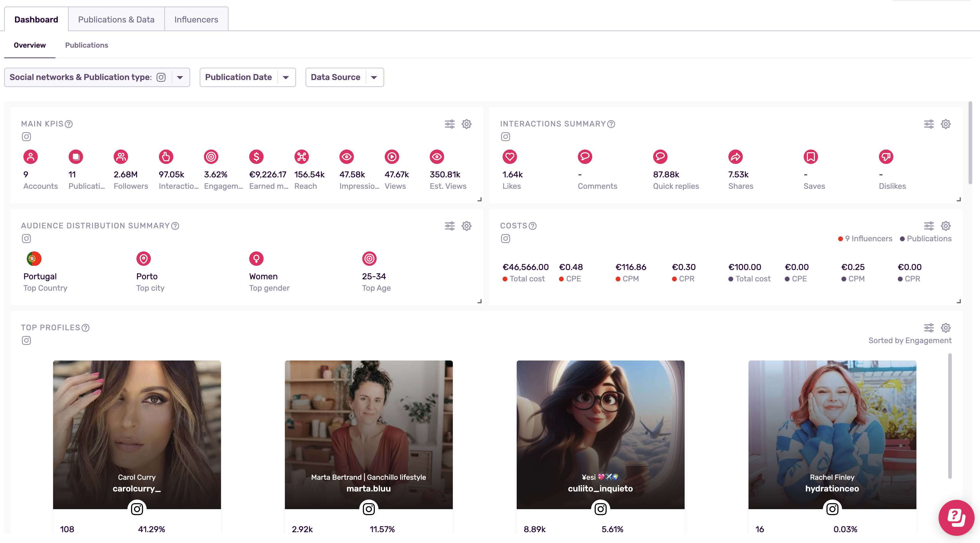This screenshot has width=980, height=543.
Task: Click the Engagement rate target icon
Action: pos(211,157)
